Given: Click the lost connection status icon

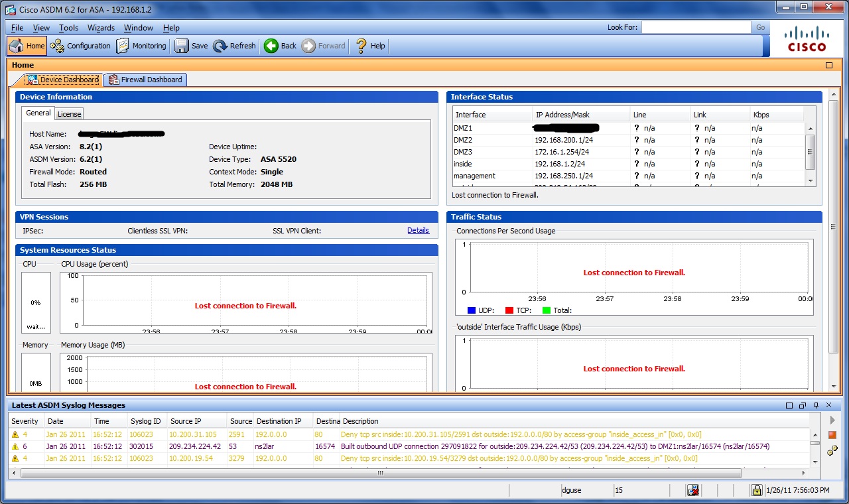Looking at the screenshot, I should [x=693, y=490].
